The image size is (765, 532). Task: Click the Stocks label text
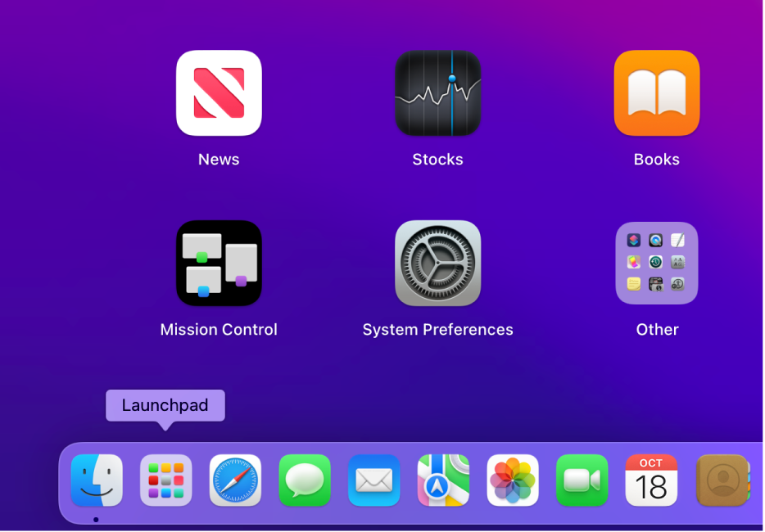point(437,160)
